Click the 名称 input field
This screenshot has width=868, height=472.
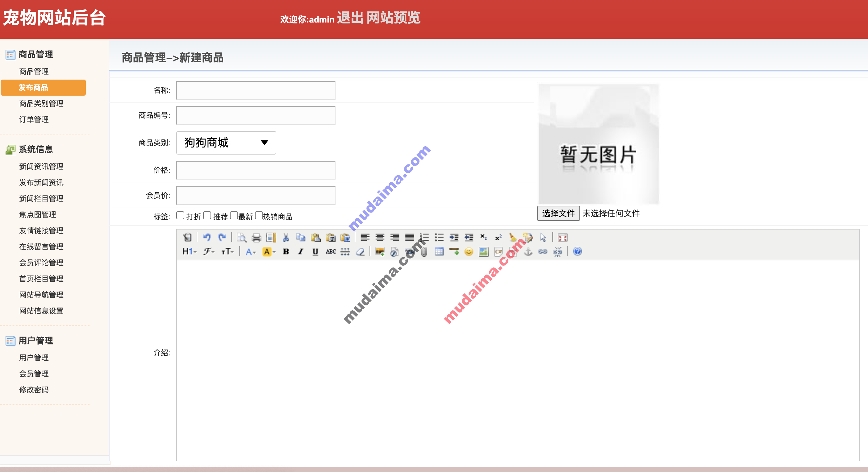coord(256,90)
